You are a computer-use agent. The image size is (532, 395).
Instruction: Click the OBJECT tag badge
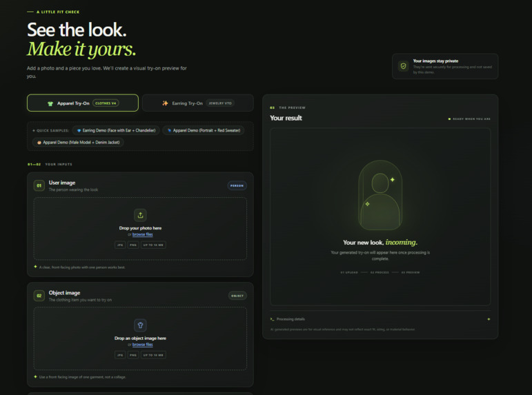(x=237, y=296)
